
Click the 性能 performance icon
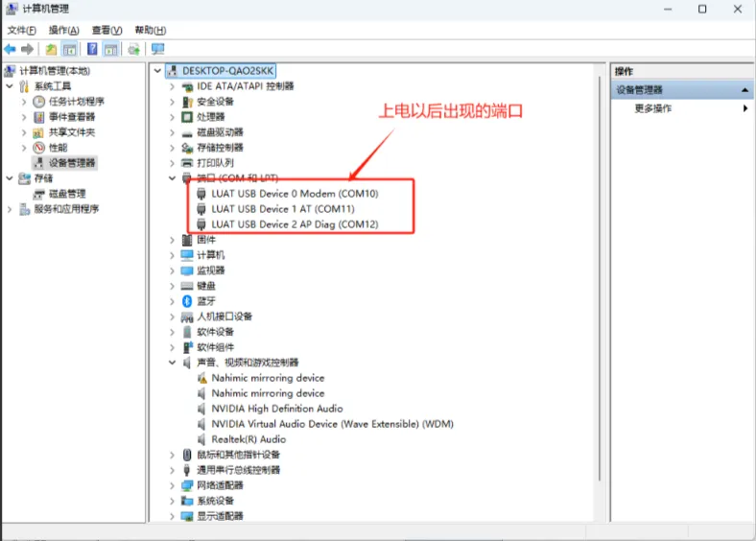pos(39,148)
